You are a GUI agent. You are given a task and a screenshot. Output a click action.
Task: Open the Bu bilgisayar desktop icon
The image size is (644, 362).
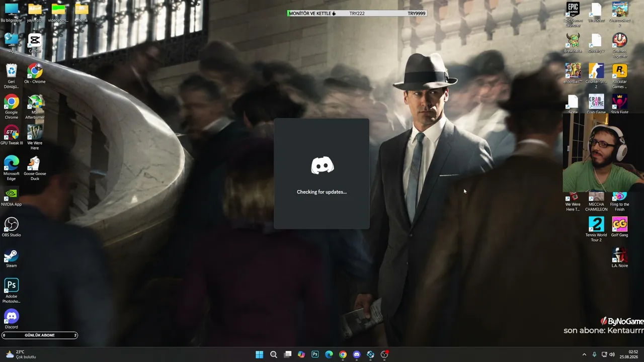pos(11,12)
